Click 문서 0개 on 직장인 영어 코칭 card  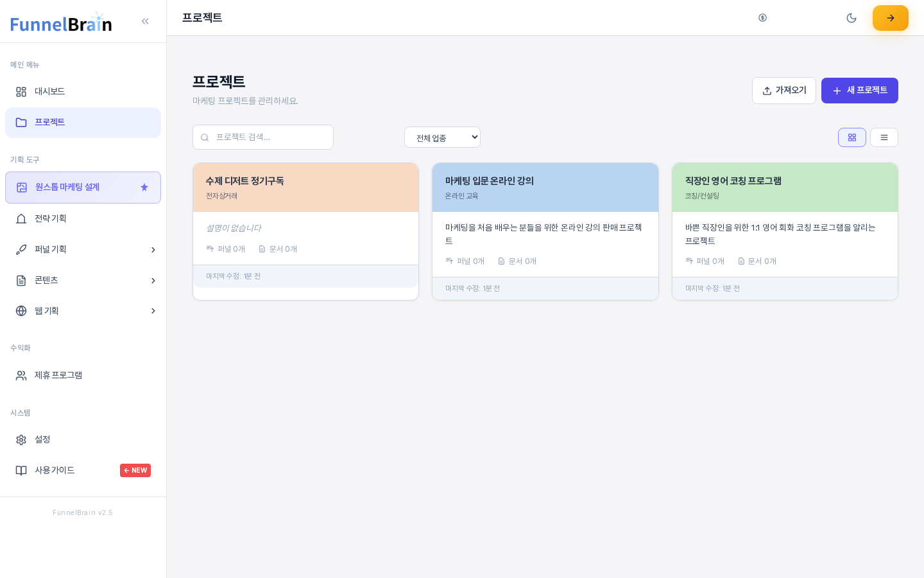pyautogui.click(x=757, y=261)
